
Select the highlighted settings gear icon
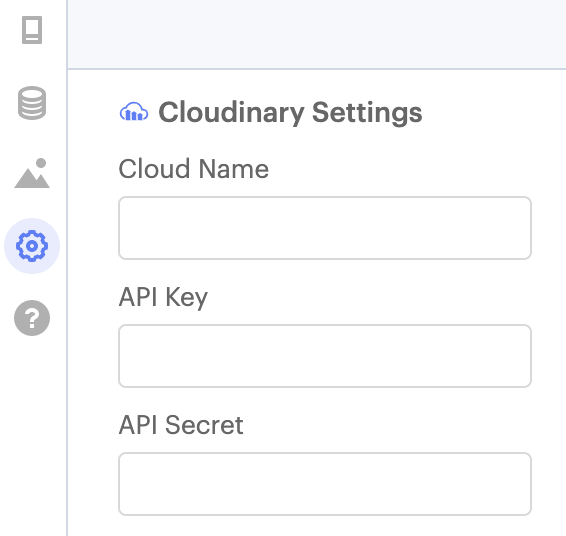32,246
